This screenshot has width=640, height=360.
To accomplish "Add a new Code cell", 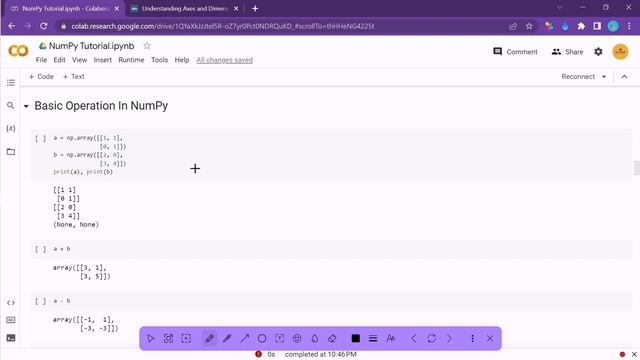I will (41, 77).
